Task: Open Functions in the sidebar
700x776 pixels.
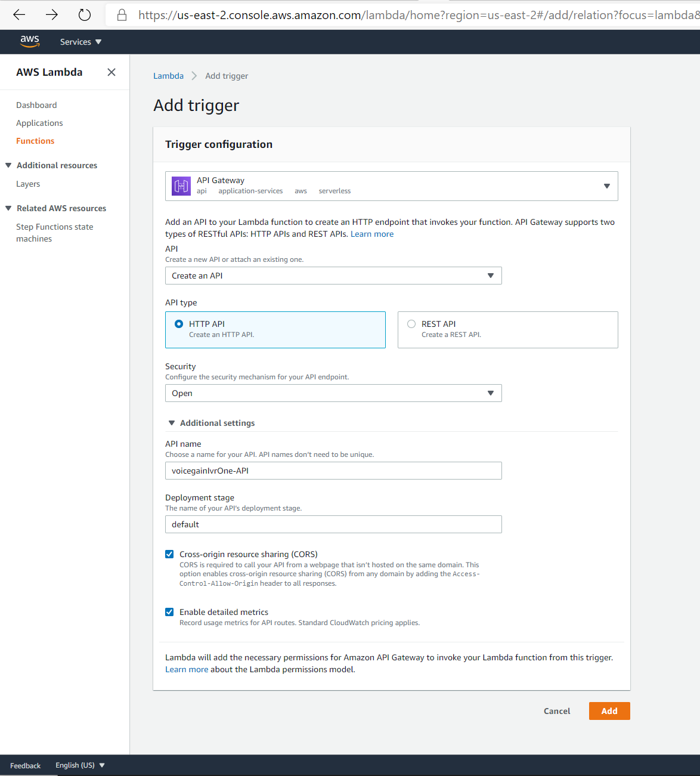Action: pyautogui.click(x=35, y=141)
